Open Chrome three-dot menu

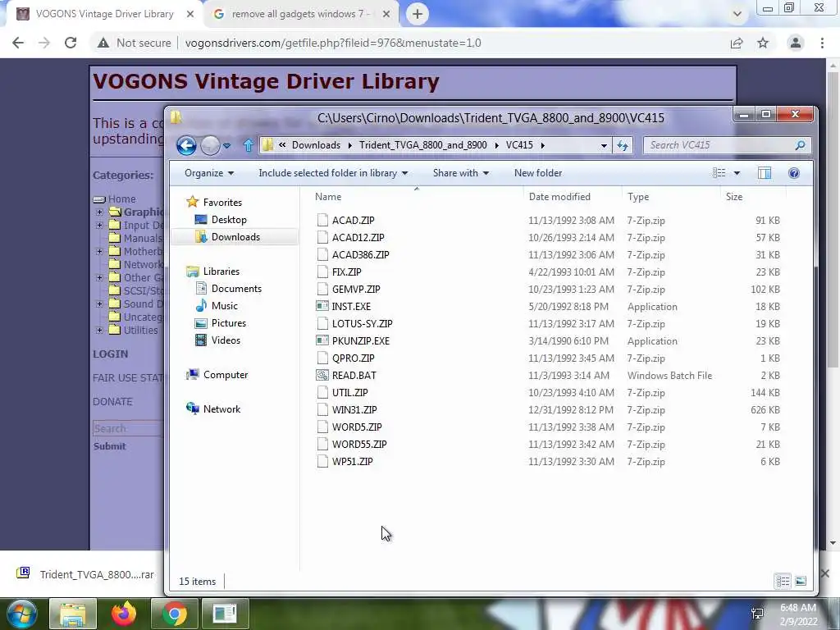(x=822, y=43)
